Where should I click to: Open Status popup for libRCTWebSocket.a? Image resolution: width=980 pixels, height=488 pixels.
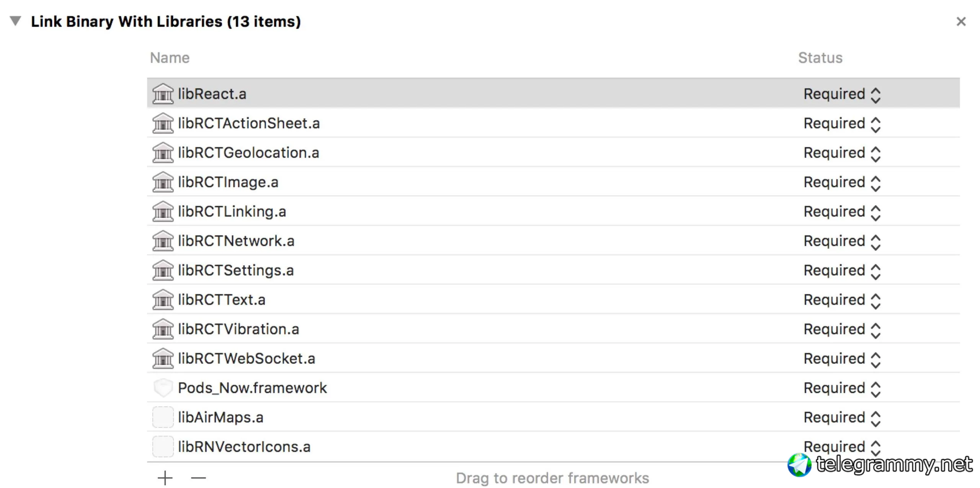coord(841,359)
